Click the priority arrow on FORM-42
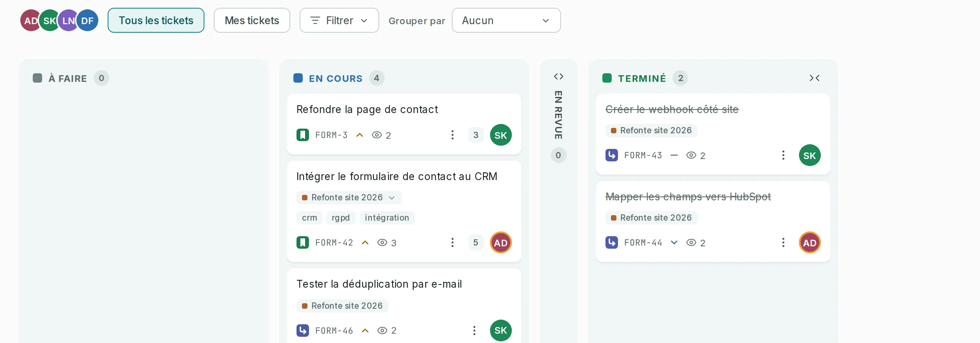This screenshot has width=980, height=343. point(365,242)
